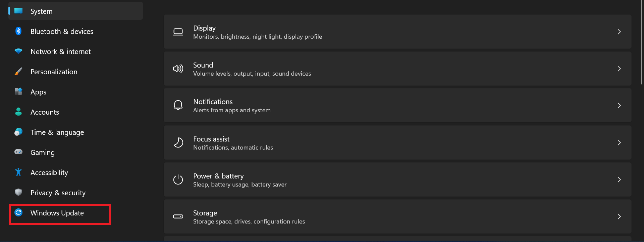644x242 pixels.
Task: Open Time & language category
Action: [57, 132]
